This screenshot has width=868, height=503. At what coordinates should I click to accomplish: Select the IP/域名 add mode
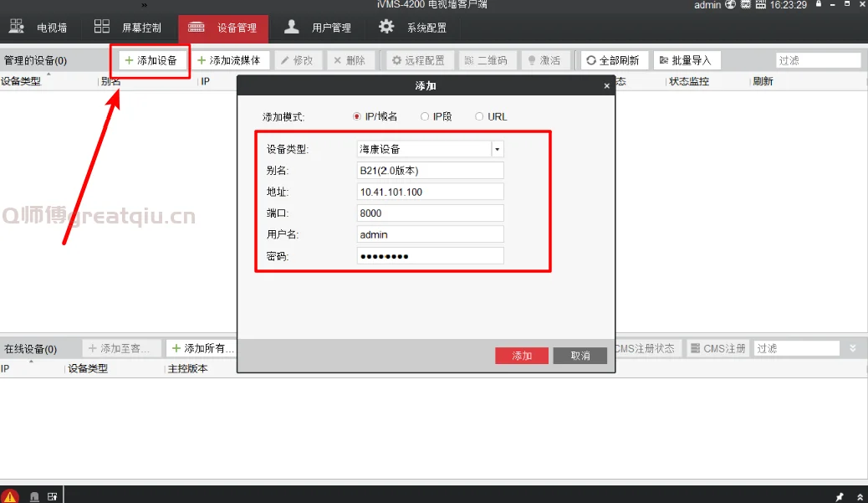coord(357,116)
